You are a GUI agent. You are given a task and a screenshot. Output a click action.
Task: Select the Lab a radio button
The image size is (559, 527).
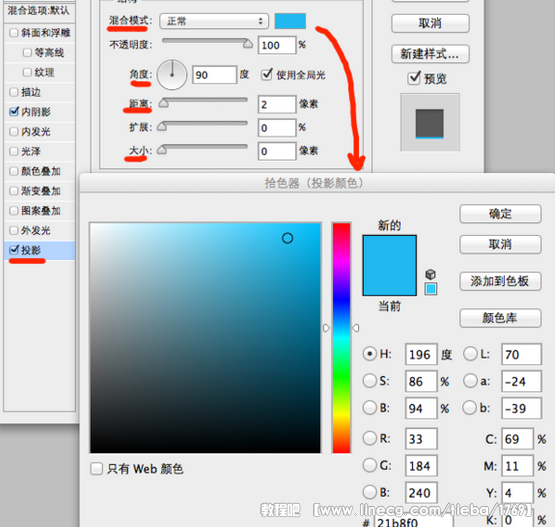tap(470, 380)
